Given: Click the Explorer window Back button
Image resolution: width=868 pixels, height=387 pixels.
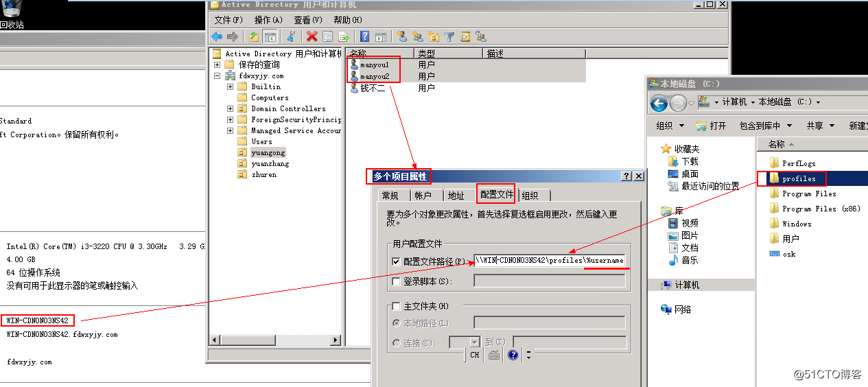Looking at the screenshot, I should pos(659,103).
